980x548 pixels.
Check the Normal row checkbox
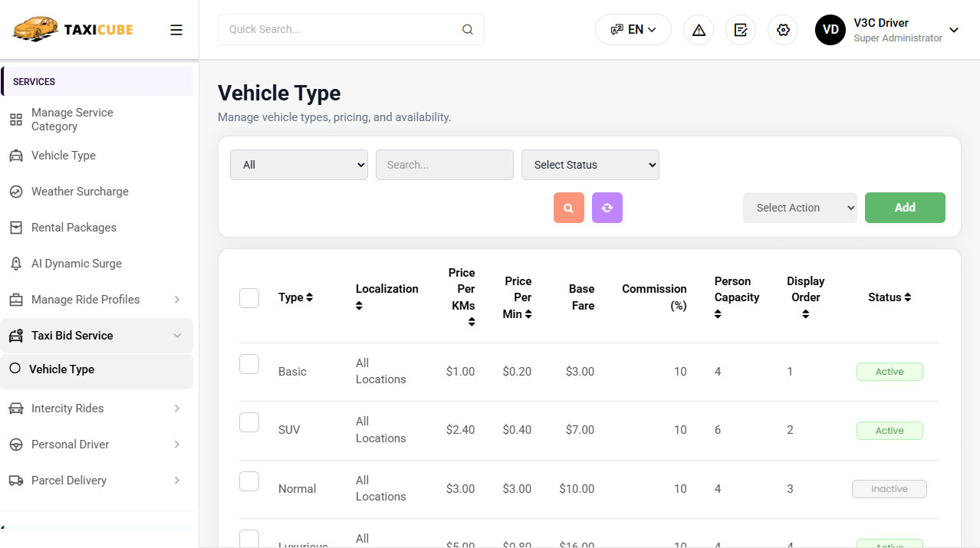pyautogui.click(x=249, y=481)
